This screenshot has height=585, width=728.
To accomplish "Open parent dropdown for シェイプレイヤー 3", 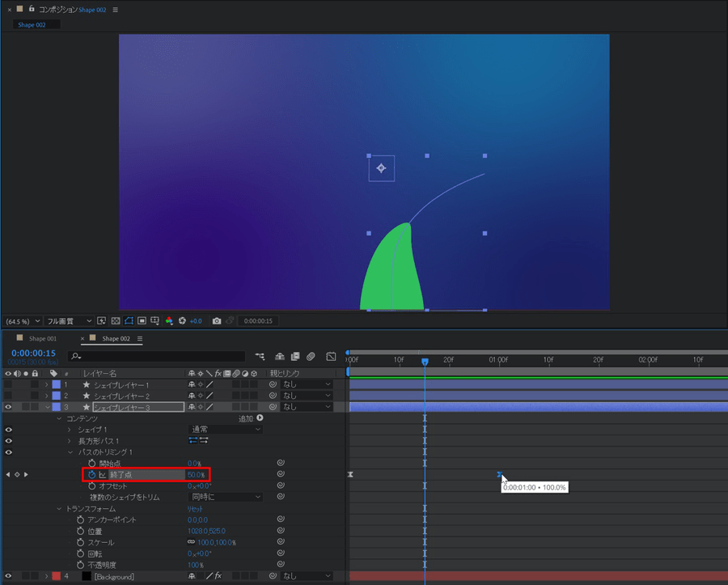I will (307, 407).
